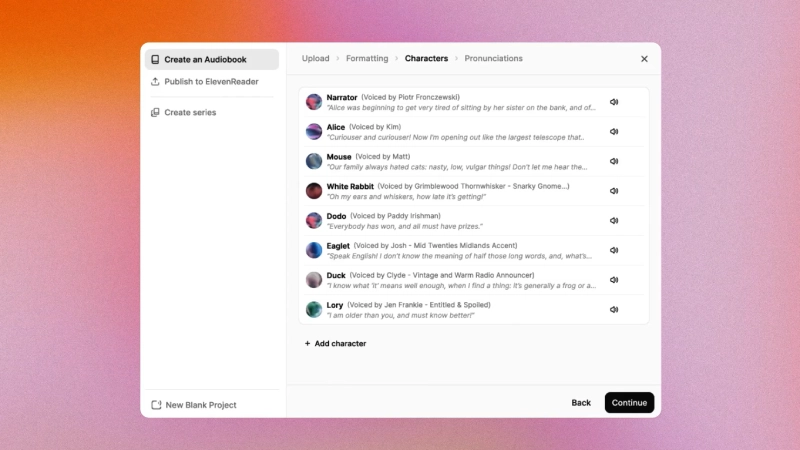The image size is (800, 450).
Task: Jump to Pronunciations step
Action: 493,58
